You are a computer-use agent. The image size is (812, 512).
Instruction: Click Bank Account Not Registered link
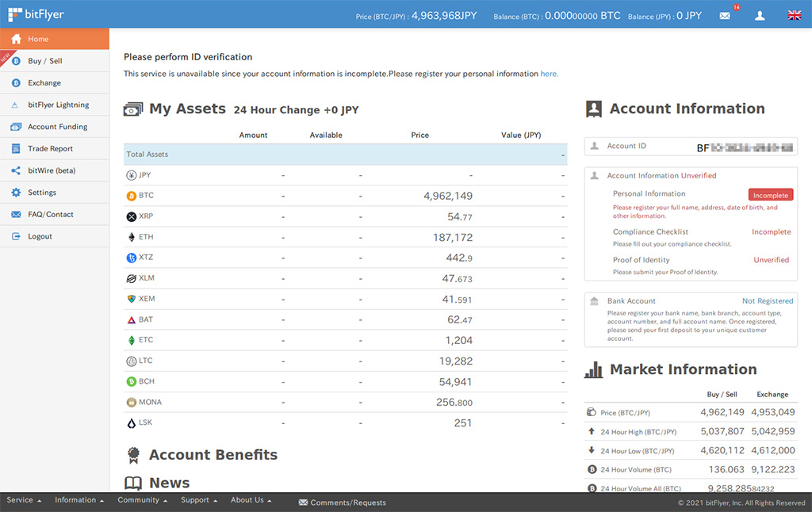pyautogui.click(x=768, y=301)
